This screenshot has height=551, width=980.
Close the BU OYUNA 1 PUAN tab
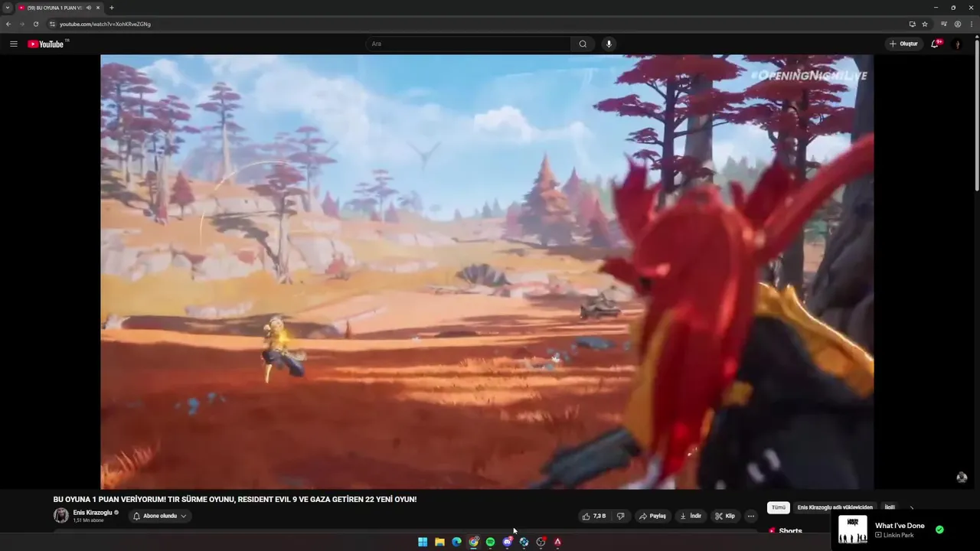98,8
